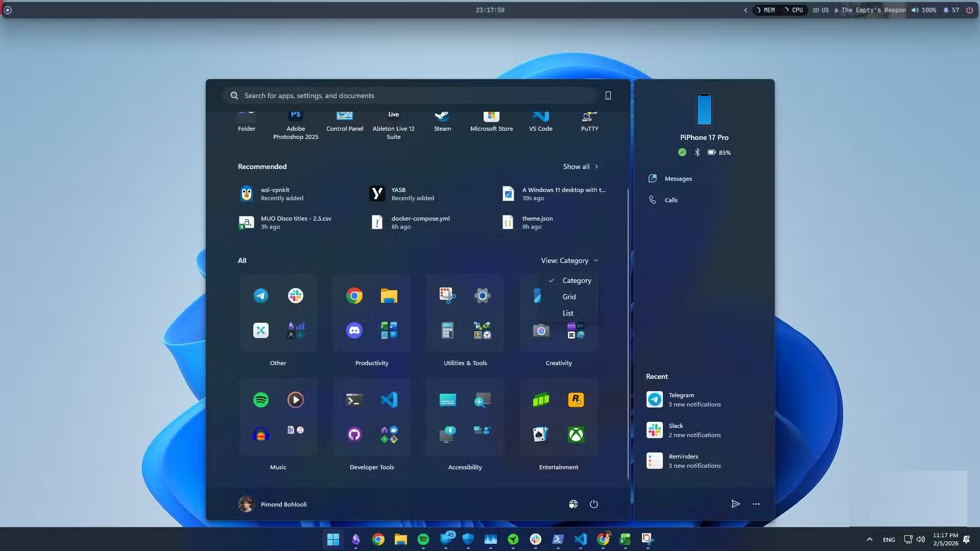980x551 pixels.
Task: Expand the system tray hidden icons chevron
Action: click(869, 539)
